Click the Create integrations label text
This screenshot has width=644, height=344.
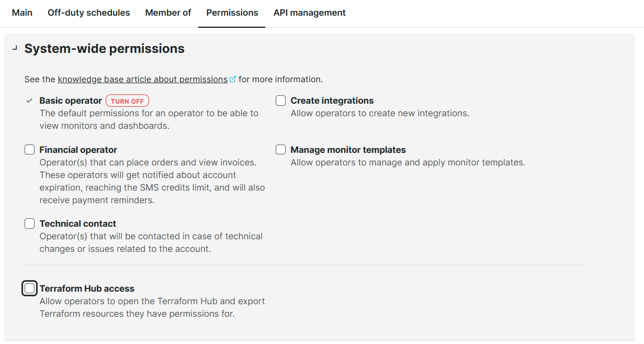332,101
